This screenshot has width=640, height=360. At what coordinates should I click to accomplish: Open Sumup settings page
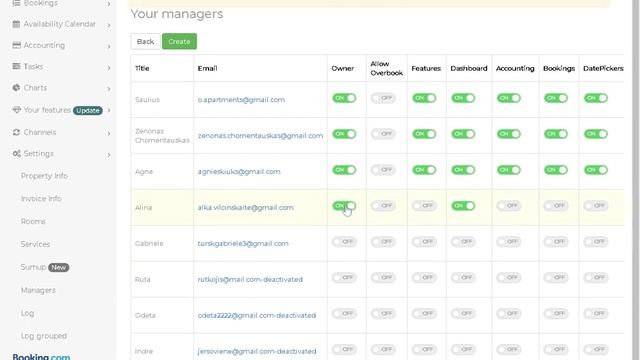click(x=33, y=267)
